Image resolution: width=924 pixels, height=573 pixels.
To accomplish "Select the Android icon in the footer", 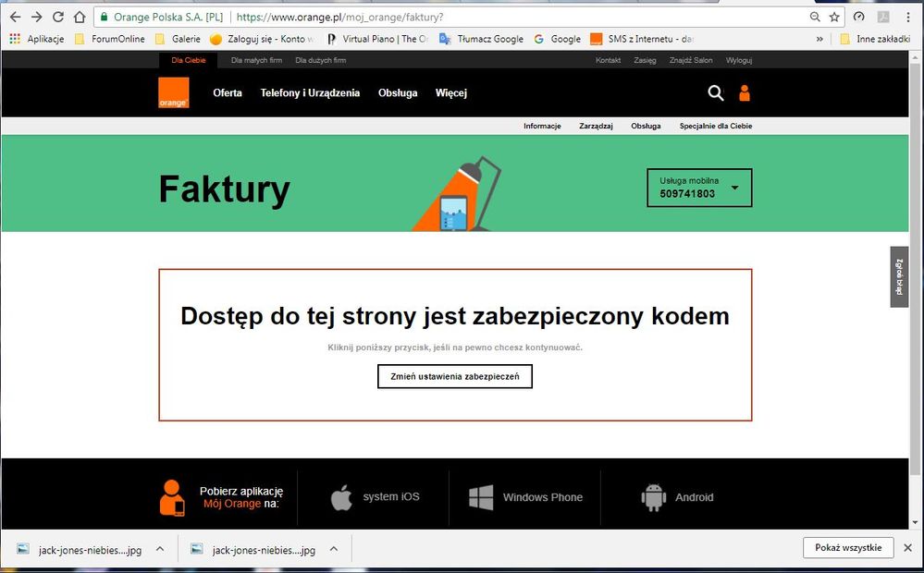I will [x=653, y=496].
